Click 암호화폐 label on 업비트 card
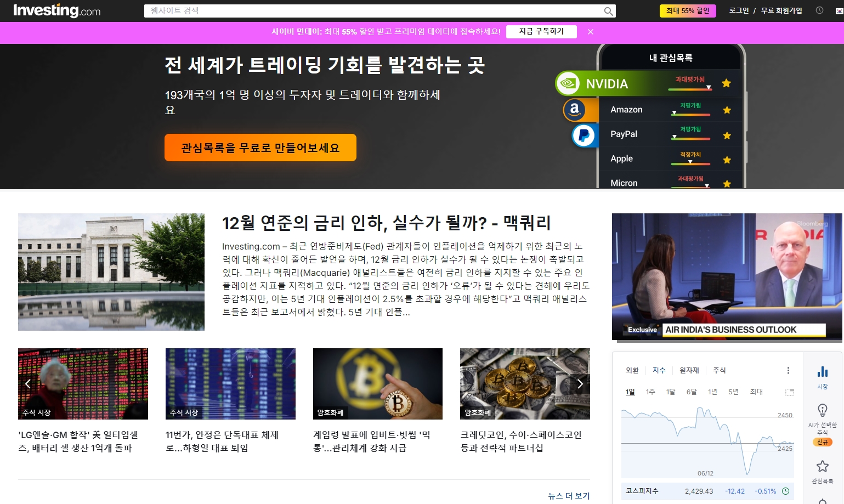844x504 pixels. pos(330,412)
